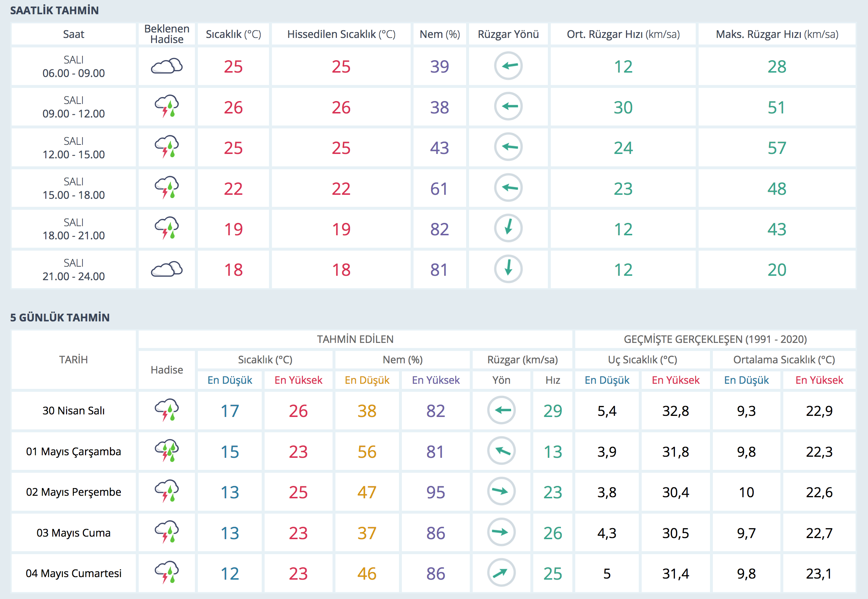Image resolution: width=868 pixels, height=599 pixels.
Task: Click max wind speed value 57
Action: click(x=777, y=148)
